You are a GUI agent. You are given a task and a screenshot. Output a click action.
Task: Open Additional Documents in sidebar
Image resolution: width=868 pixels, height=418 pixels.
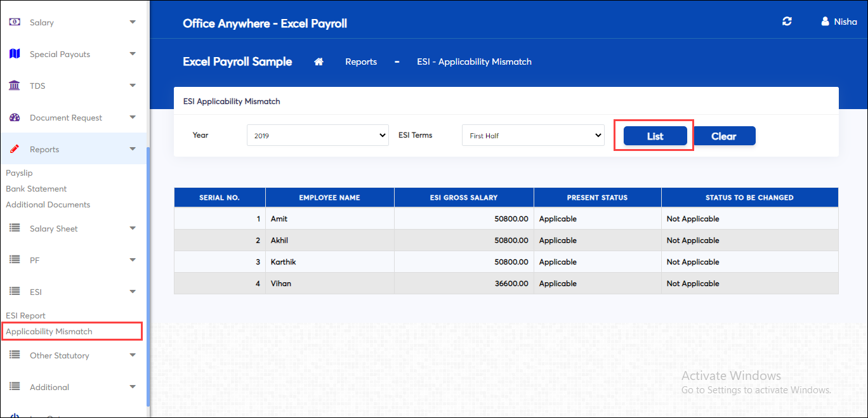(x=48, y=204)
